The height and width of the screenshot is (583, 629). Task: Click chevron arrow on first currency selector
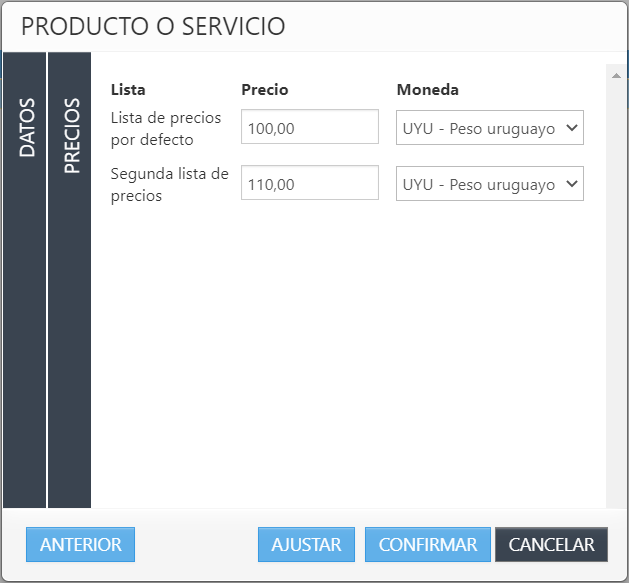[572, 128]
